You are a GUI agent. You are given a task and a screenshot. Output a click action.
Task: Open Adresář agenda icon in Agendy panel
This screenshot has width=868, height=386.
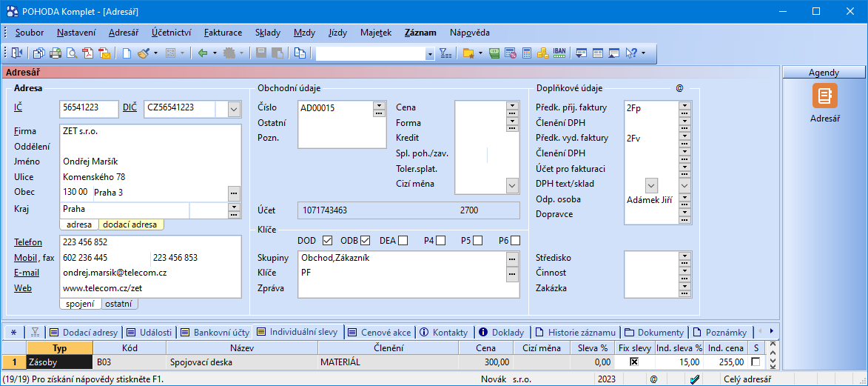(x=824, y=96)
